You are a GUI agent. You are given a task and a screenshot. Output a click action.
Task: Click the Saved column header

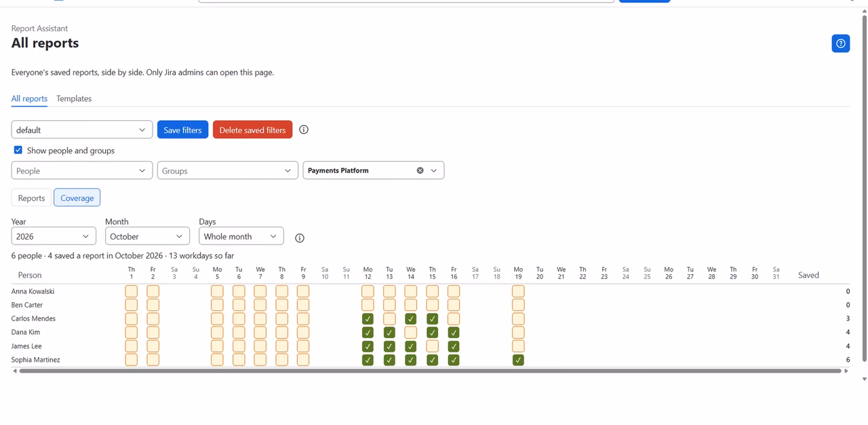pyautogui.click(x=808, y=275)
